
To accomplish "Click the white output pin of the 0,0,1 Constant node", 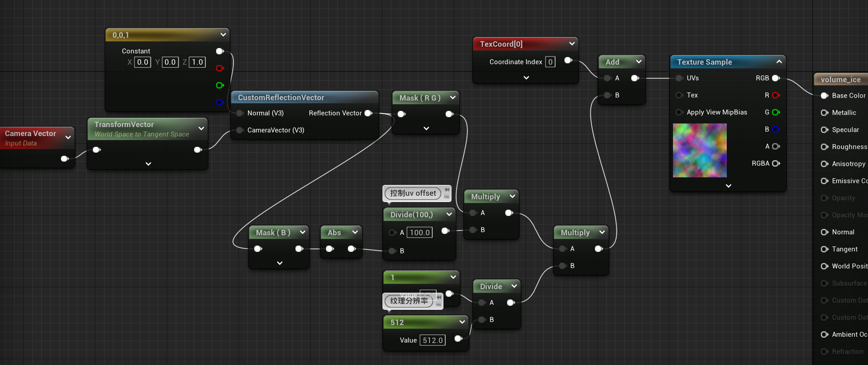I will 220,51.
